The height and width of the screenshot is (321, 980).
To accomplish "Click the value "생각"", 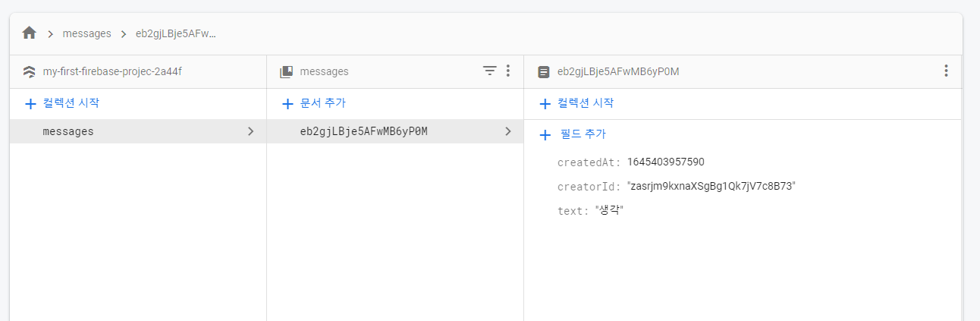I will tap(609, 210).
